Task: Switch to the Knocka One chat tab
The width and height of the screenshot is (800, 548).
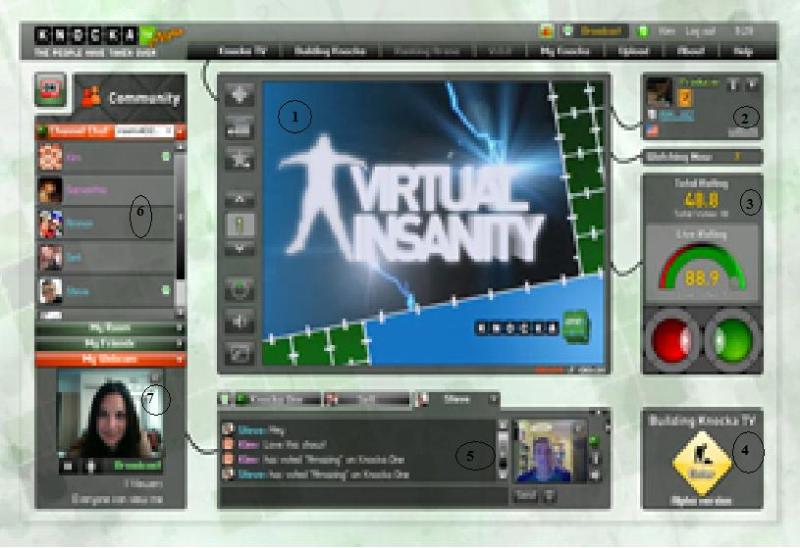Action: click(279, 400)
